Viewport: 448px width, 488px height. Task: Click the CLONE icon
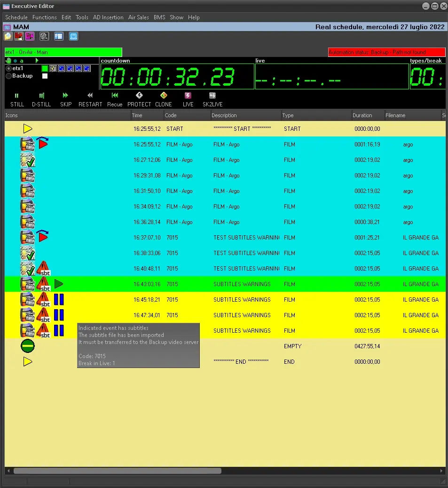click(163, 96)
